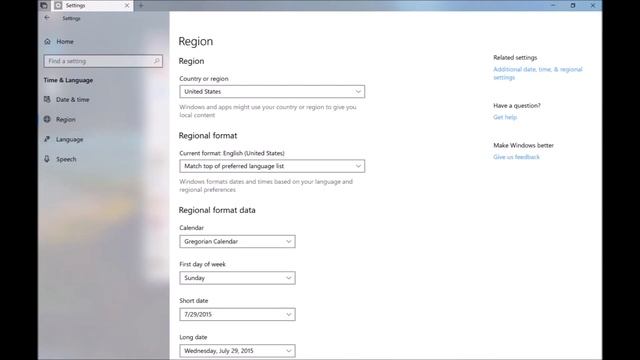Screen dimensions: 640x360
Task: Click the Speech microphone icon
Action: (x=47, y=159)
